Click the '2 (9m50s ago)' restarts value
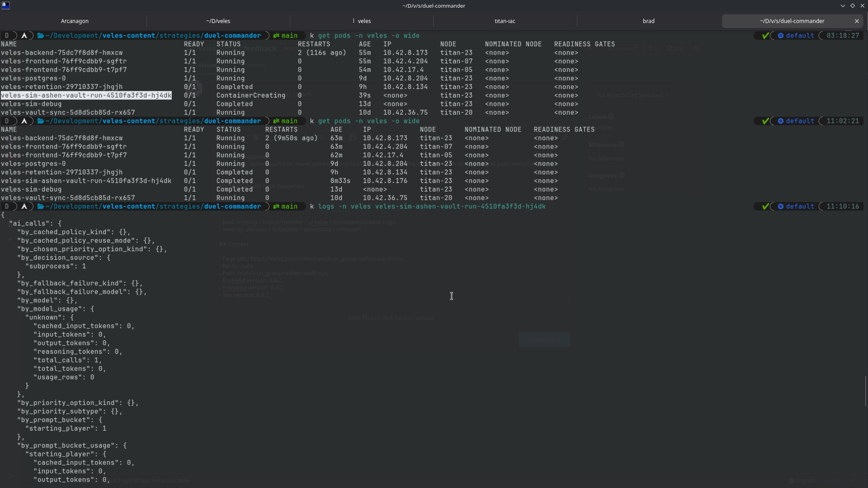This screenshot has width=868, height=488. click(292, 138)
